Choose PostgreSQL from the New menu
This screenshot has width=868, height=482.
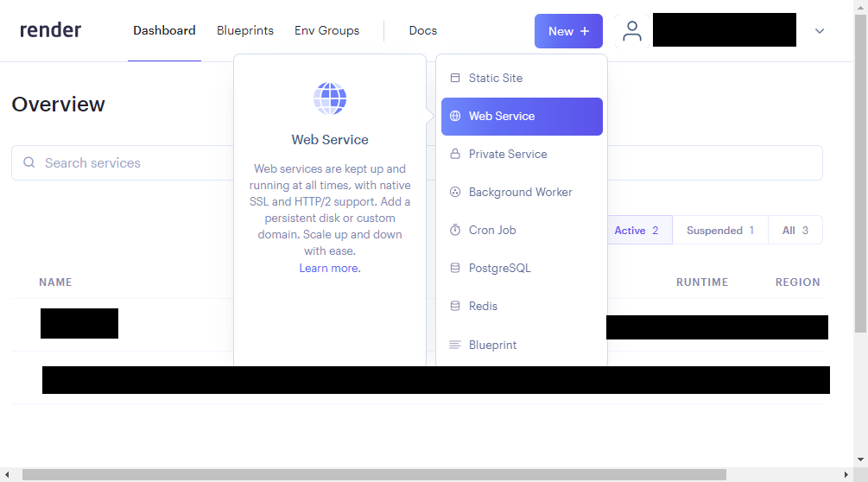click(522, 268)
